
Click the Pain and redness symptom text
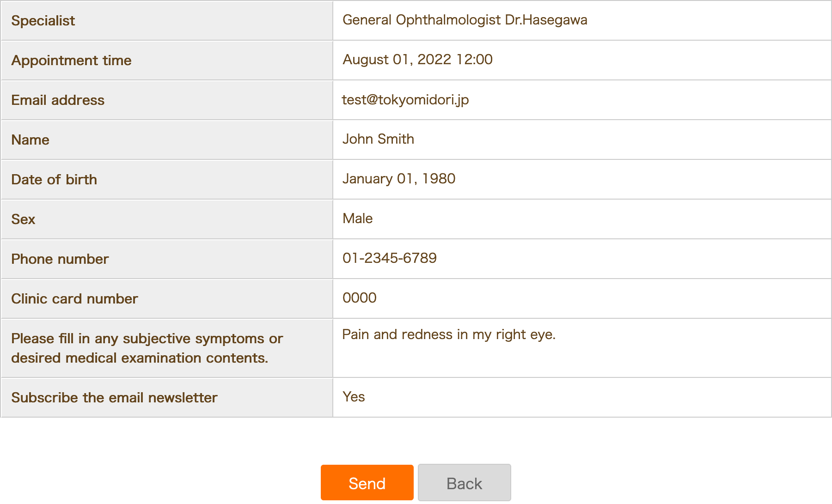pos(449,334)
